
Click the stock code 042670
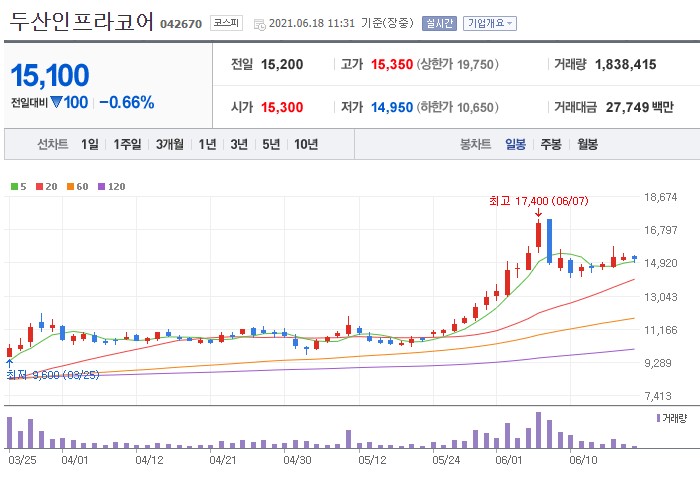[x=181, y=24]
